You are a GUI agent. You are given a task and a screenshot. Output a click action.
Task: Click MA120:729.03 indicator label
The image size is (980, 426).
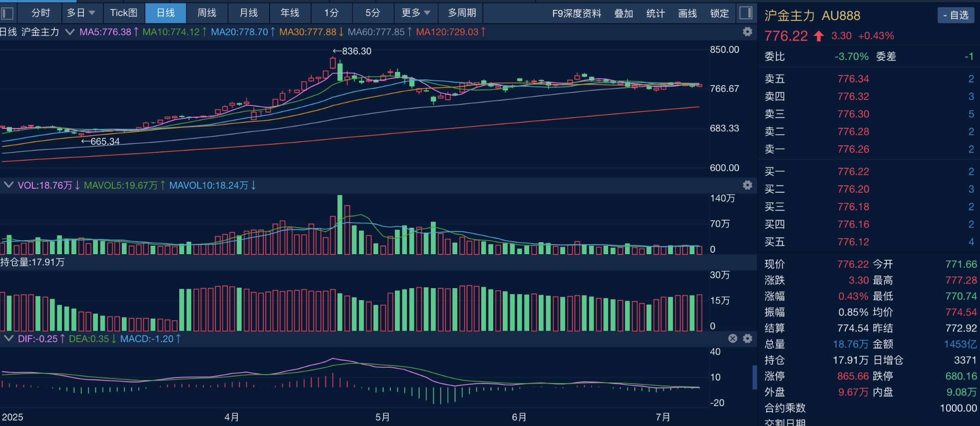click(x=451, y=32)
